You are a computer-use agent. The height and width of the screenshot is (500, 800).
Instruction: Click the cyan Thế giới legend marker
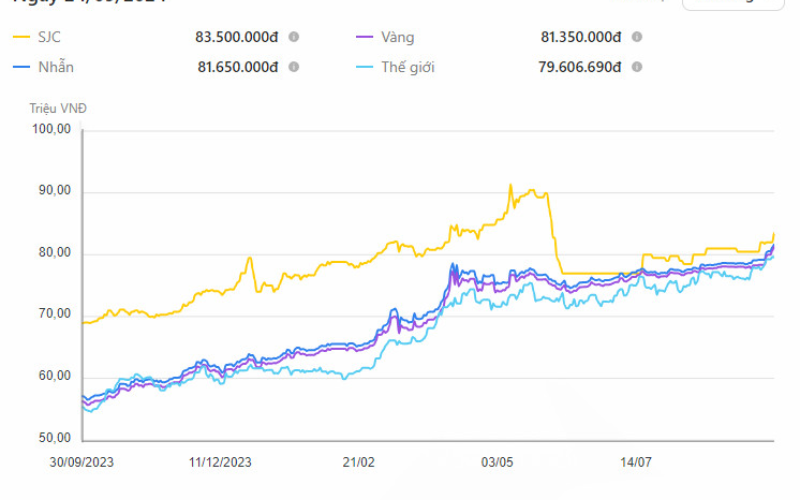(x=365, y=67)
